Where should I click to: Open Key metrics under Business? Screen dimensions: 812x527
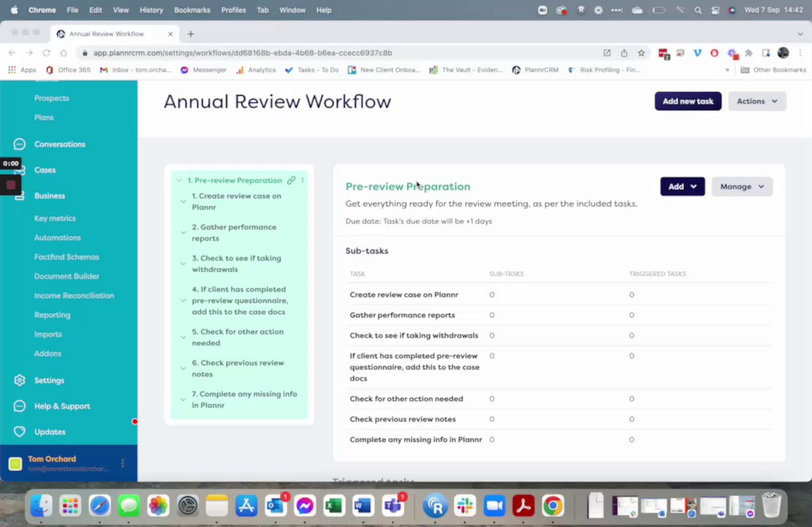pyautogui.click(x=55, y=218)
